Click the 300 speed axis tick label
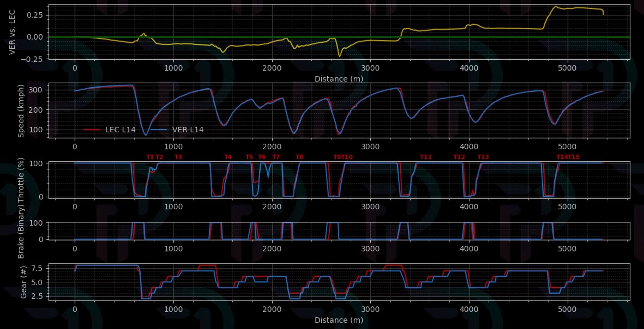The height and width of the screenshot is (329, 644). [35, 90]
